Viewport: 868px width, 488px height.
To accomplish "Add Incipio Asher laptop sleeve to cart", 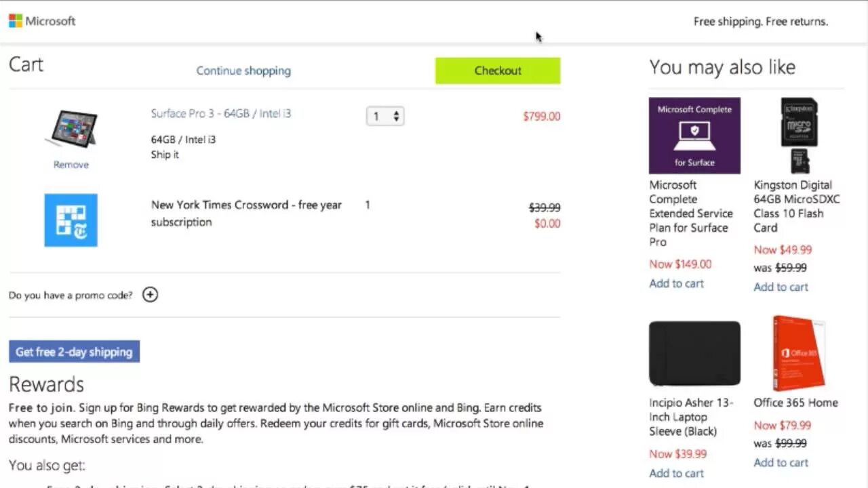I will point(676,473).
